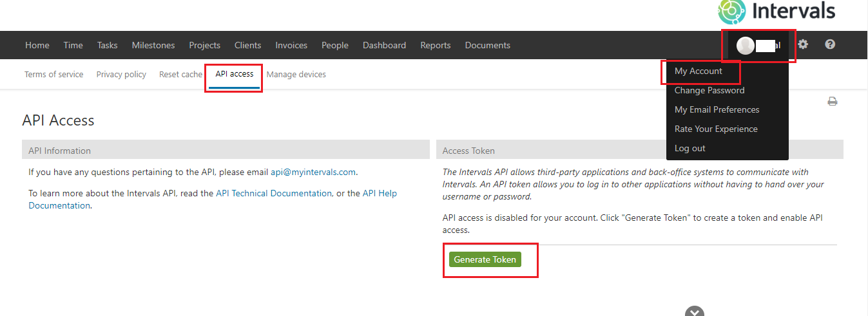
Task: Open the settings gear icon
Action: (x=802, y=44)
